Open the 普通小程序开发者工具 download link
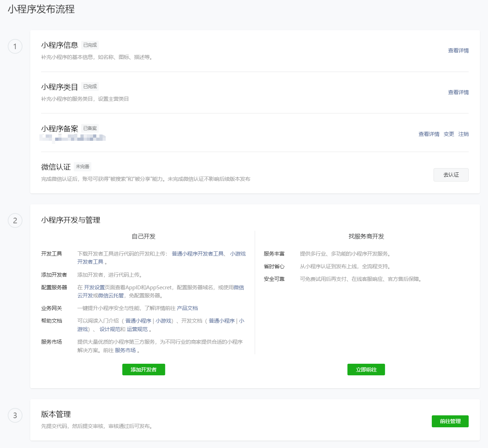This screenshot has height=448, width=488. [197, 254]
